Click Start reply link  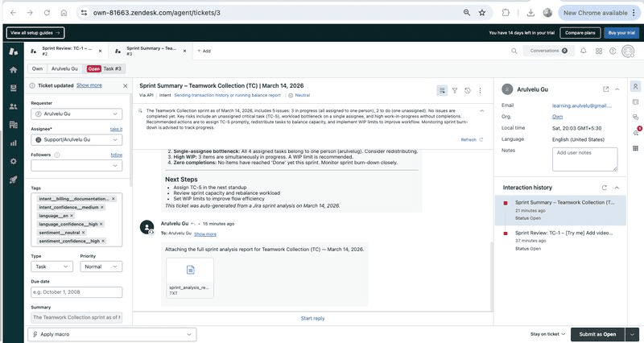(x=312, y=318)
